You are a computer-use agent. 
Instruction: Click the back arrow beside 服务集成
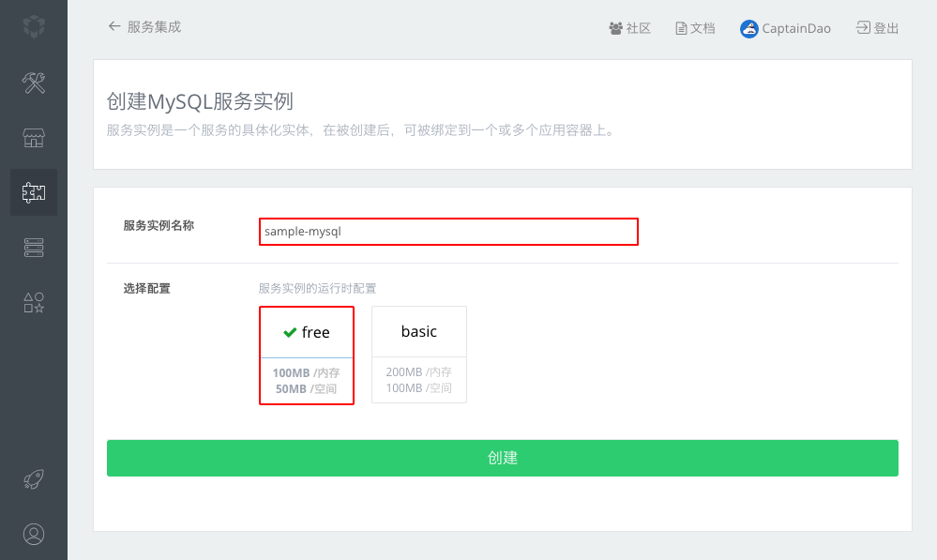(114, 26)
